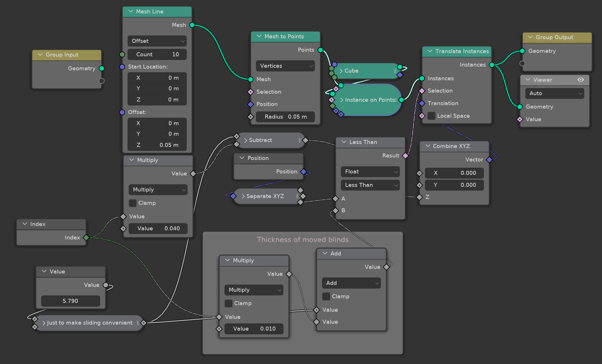Open the Float data type dropdown
Viewport: 602px width, 364px height.
coord(370,171)
